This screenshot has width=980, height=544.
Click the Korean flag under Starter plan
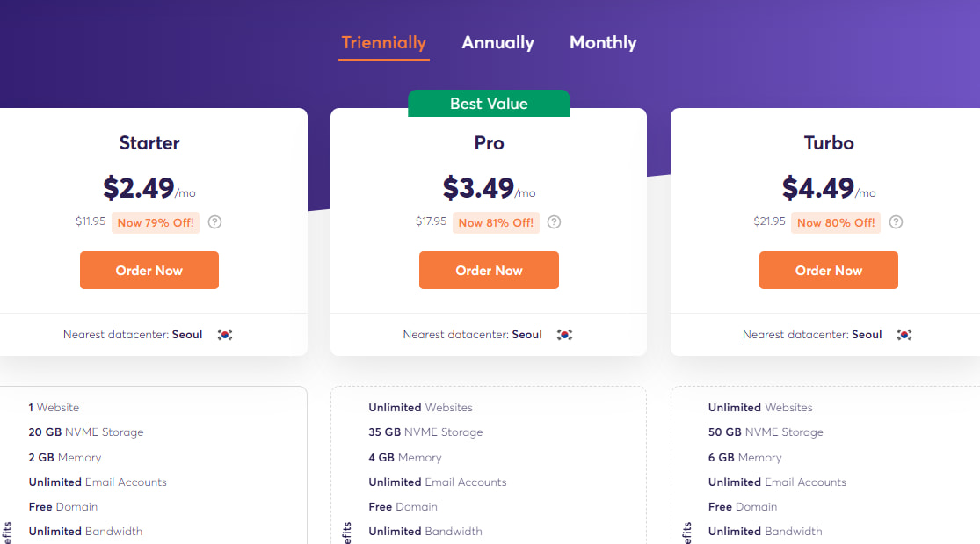click(225, 335)
